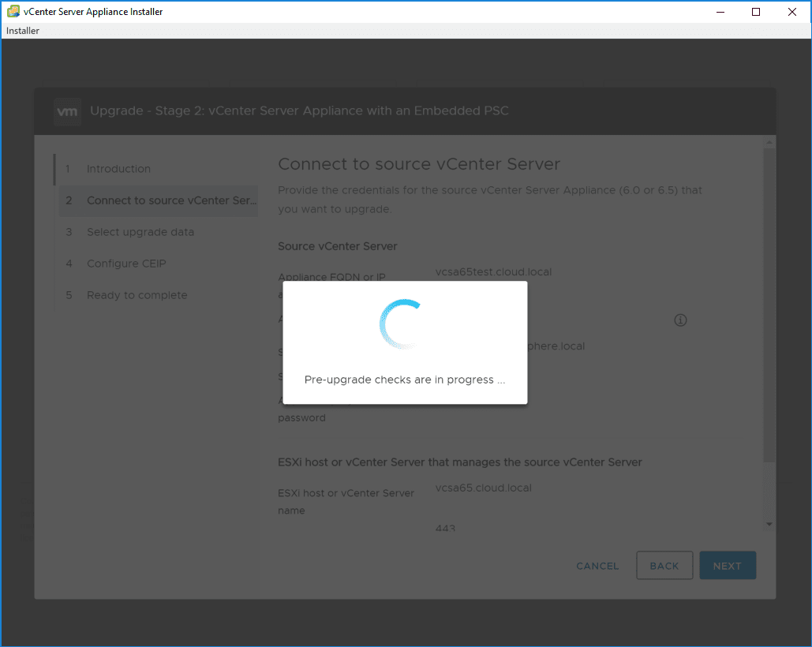This screenshot has height=647, width=812.
Task: Click the Source vCenter Server heading
Action: 337,246
